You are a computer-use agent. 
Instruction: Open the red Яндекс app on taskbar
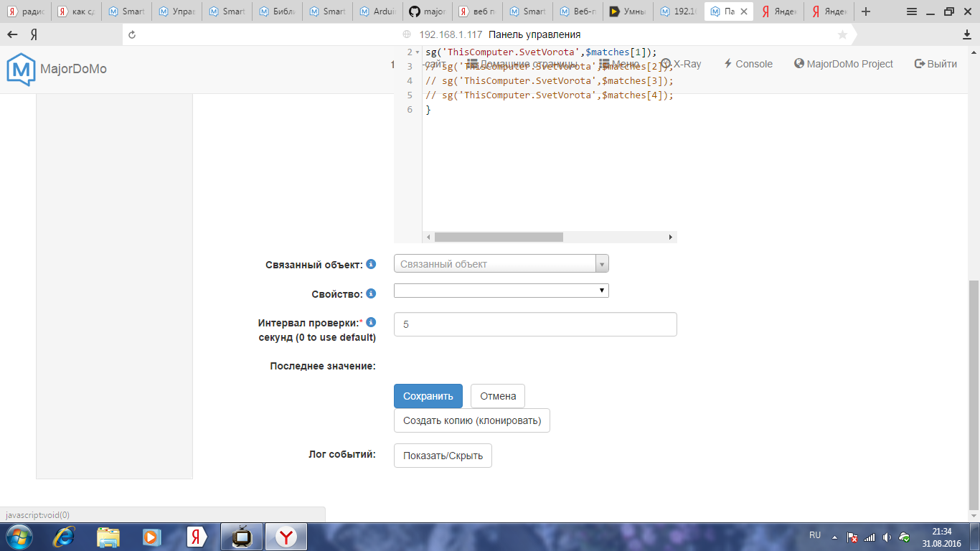(197, 537)
